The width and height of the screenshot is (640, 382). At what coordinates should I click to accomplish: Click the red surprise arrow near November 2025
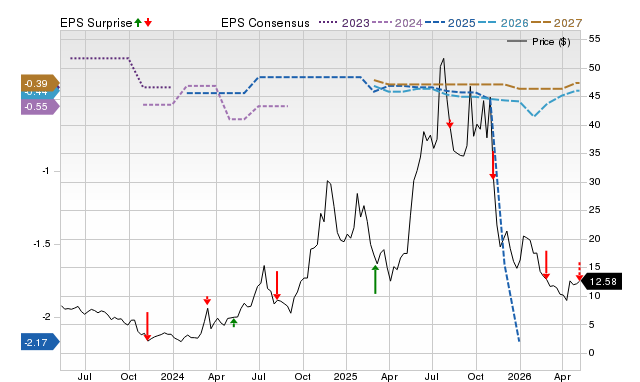point(493,165)
